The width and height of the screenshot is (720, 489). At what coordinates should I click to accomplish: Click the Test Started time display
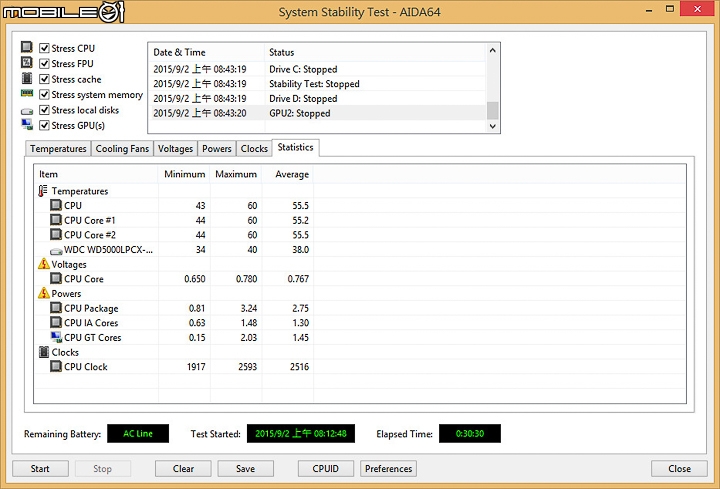click(x=301, y=433)
